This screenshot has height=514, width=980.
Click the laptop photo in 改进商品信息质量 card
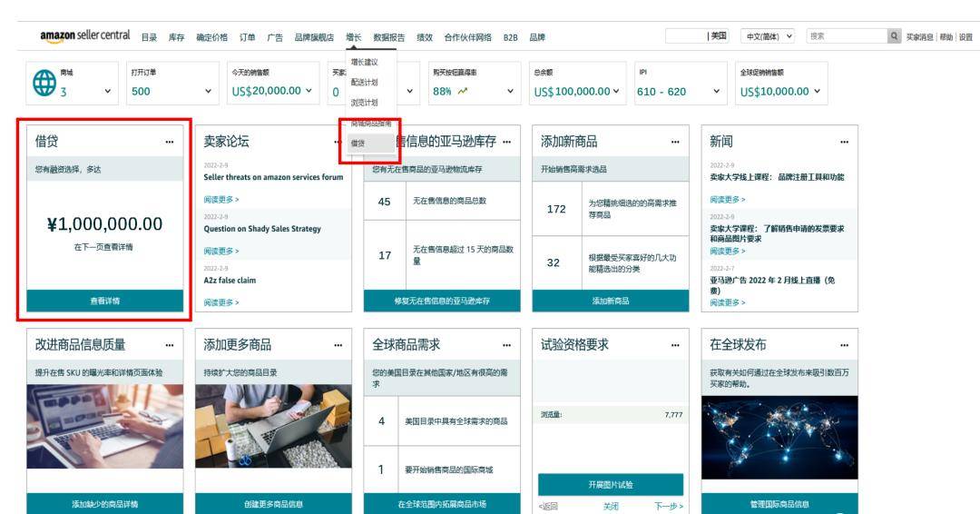pos(105,427)
